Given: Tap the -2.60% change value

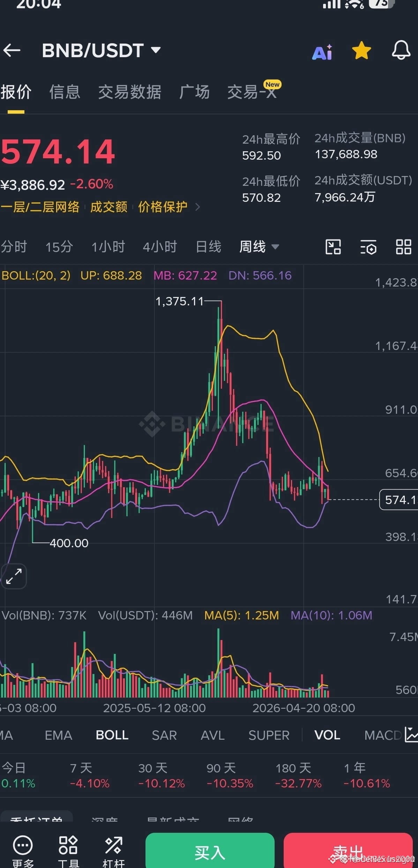Looking at the screenshot, I should click(x=92, y=184).
